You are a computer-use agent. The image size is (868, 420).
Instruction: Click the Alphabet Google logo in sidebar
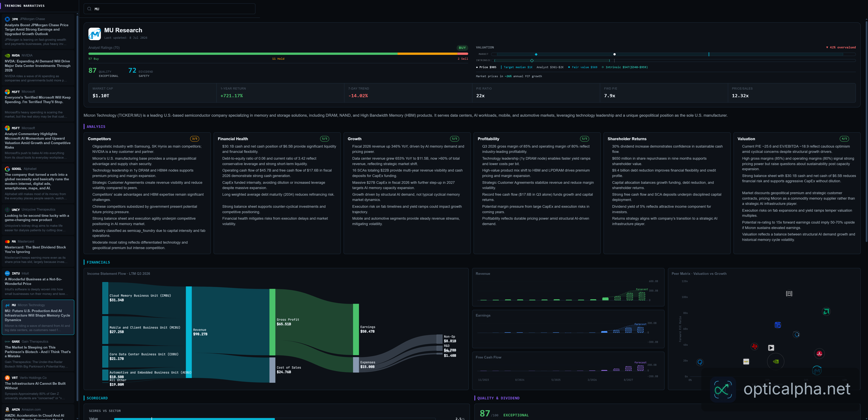pos(7,169)
